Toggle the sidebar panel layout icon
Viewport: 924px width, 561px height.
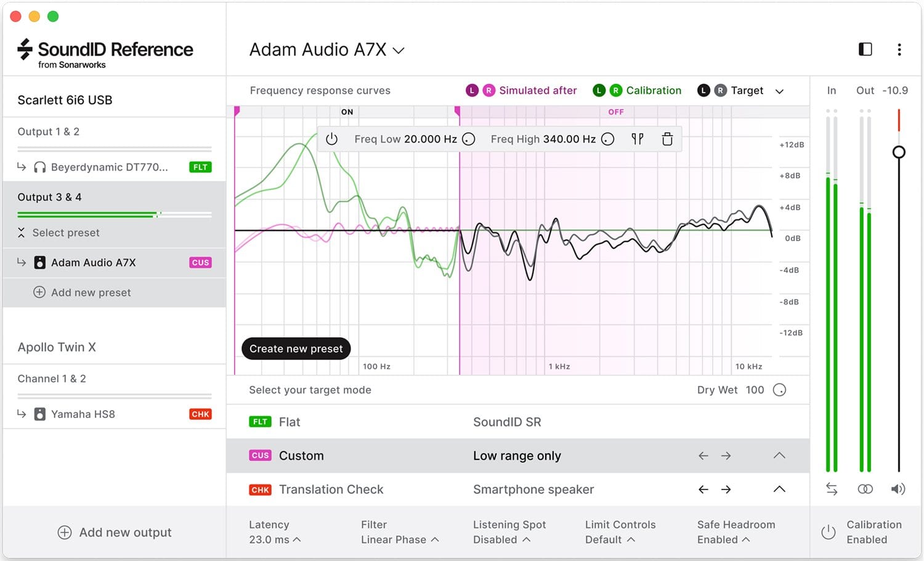(x=865, y=49)
